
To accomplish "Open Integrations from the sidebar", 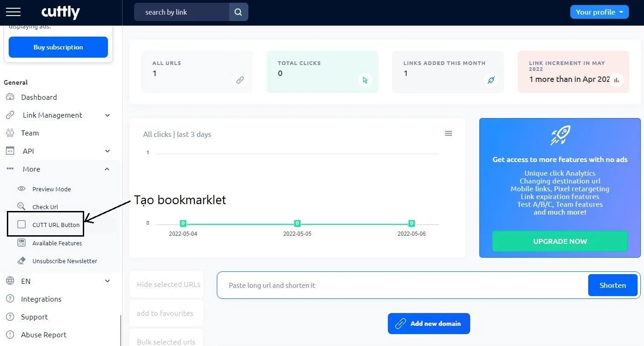I will coord(41,299).
